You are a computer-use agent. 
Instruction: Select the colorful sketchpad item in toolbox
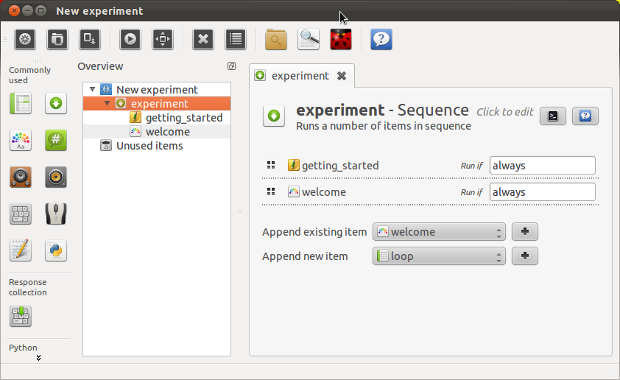21,140
